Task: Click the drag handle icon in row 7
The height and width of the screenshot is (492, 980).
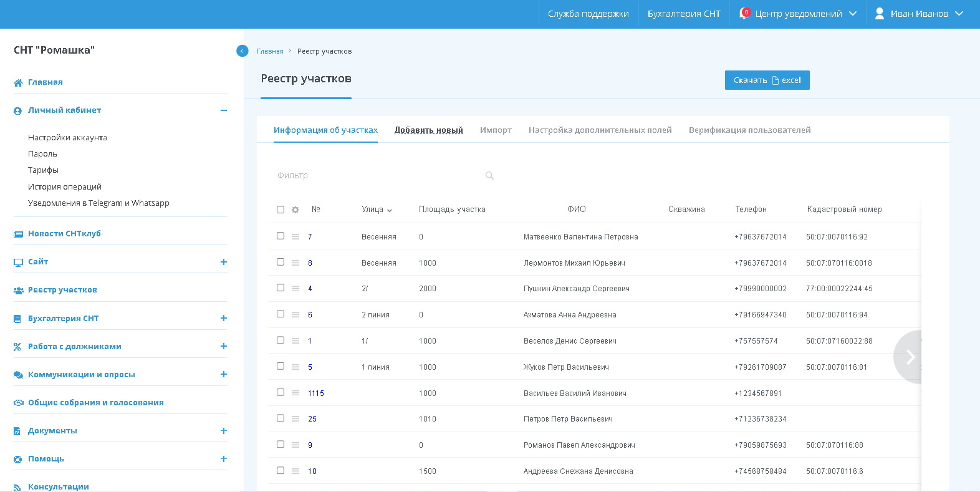Action: (x=295, y=237)
